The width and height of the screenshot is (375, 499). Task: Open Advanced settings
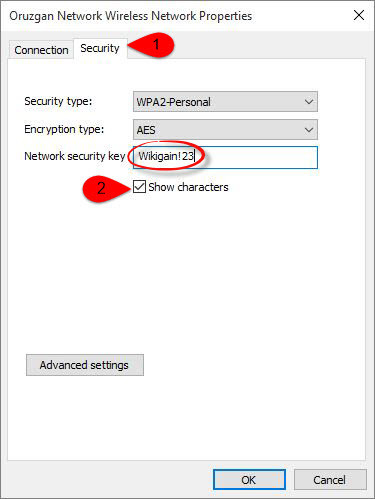click(85, 365)
